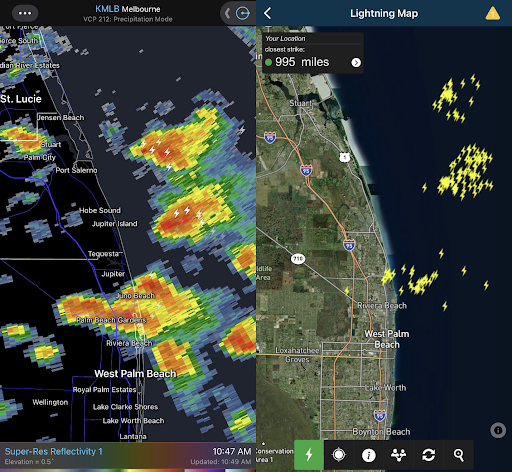
Task: Tap West Palm Beach label on radar map
Action: (135, 374)
